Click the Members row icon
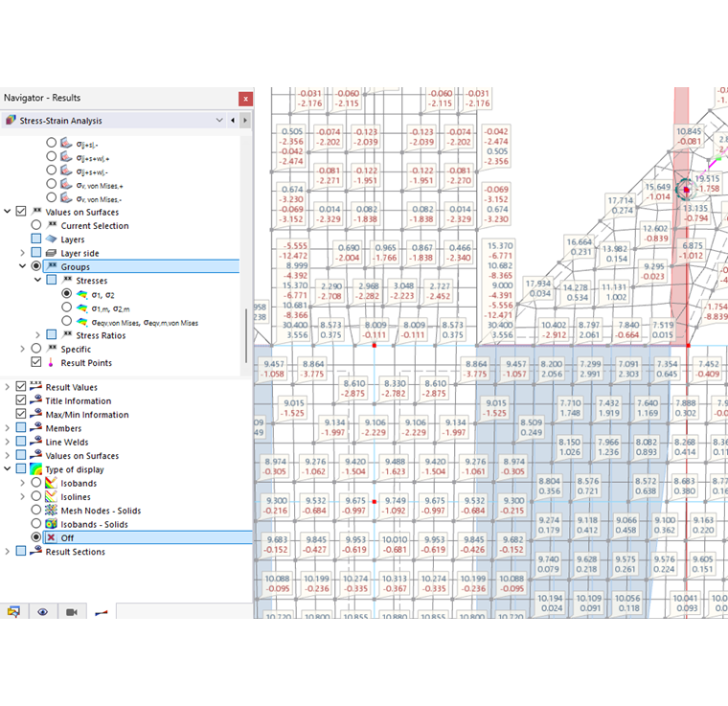The width and height of the screenshot is (728, 706). tap(35, 427)
